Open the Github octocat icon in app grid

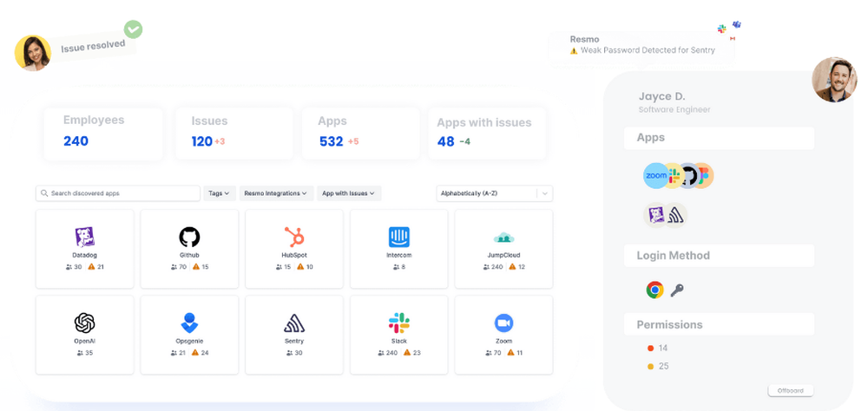tap(189, 237)
